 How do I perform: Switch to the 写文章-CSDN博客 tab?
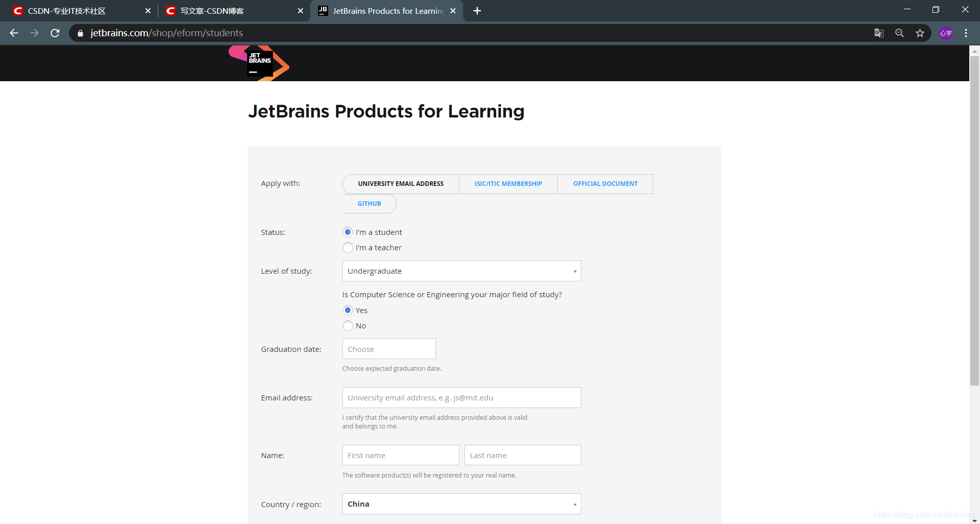tap(234, 11)
